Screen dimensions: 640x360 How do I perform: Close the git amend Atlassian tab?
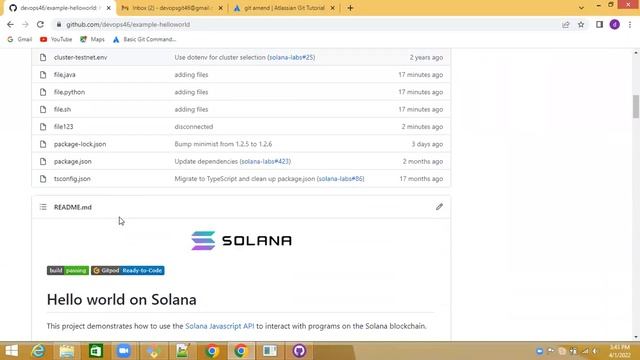(x=333, y=8)
